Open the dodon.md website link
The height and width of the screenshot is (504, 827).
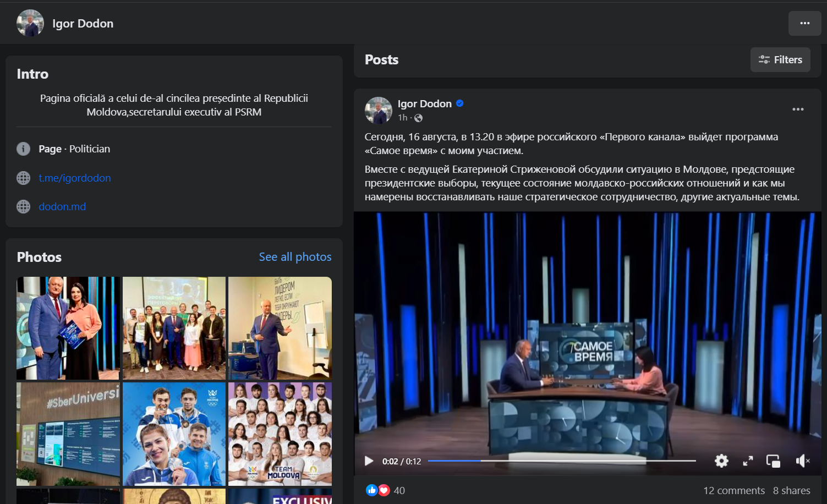click(62, 207)
